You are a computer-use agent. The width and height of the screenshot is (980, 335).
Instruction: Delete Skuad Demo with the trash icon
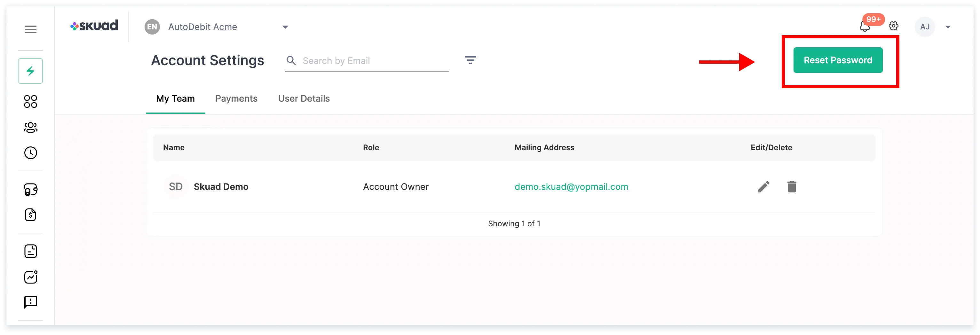coord(792,187)
